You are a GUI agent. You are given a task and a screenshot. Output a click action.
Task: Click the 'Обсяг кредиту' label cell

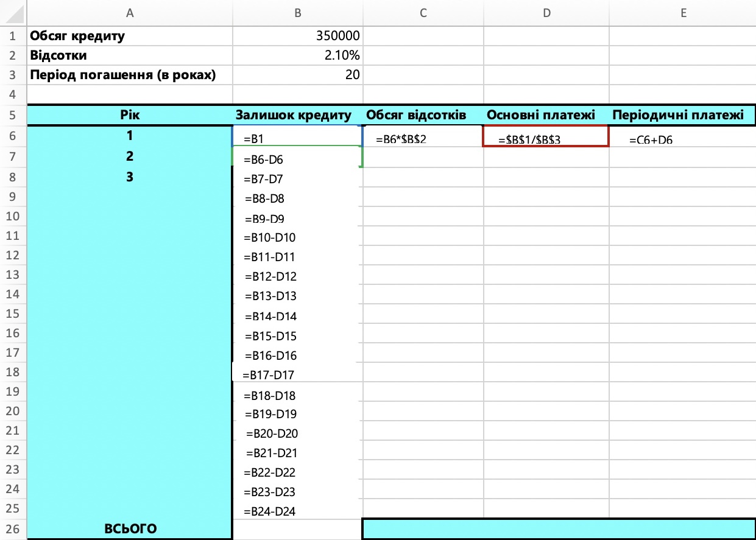[130, 37]
